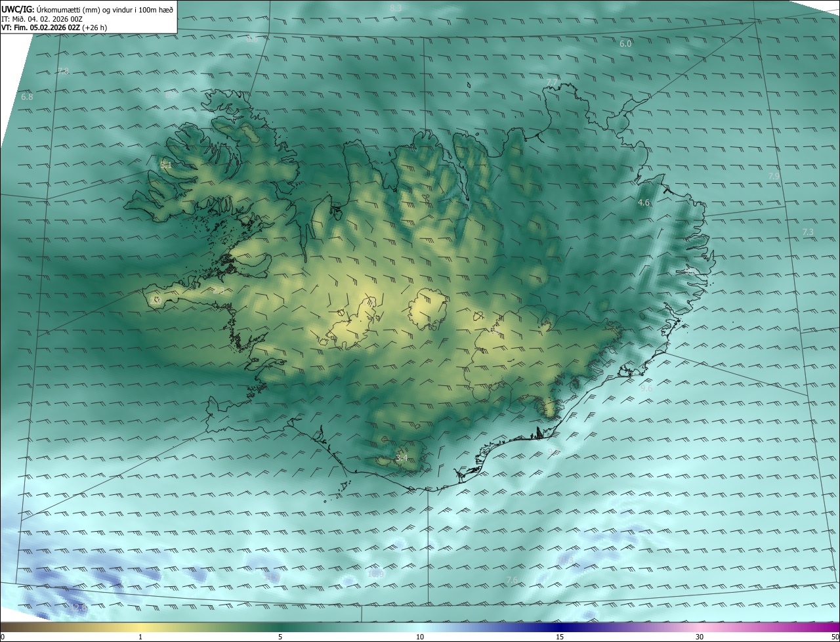Screen dimensions: 840x642
Task: Click the color scale tick labeled 30
Action: click(x=700, y=637)
